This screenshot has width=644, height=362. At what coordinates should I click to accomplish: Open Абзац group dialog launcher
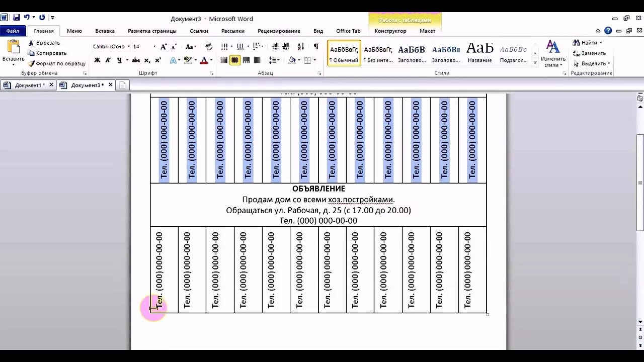tap(319, 73)
